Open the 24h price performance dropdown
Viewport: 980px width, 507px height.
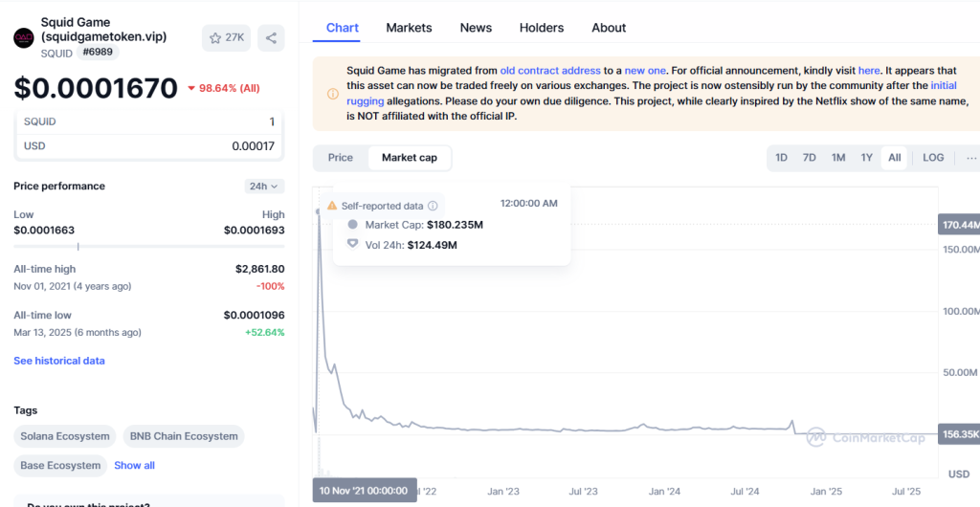click(264, 187)
